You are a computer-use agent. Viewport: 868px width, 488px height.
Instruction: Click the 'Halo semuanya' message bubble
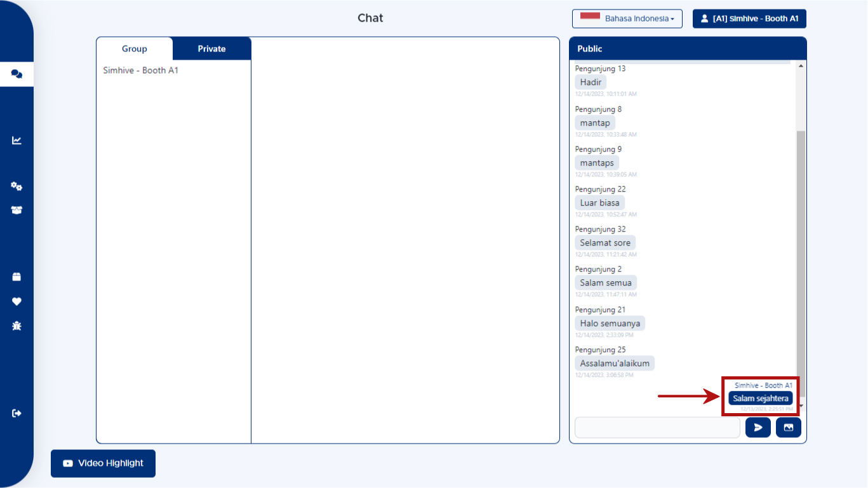click(610, 324)
